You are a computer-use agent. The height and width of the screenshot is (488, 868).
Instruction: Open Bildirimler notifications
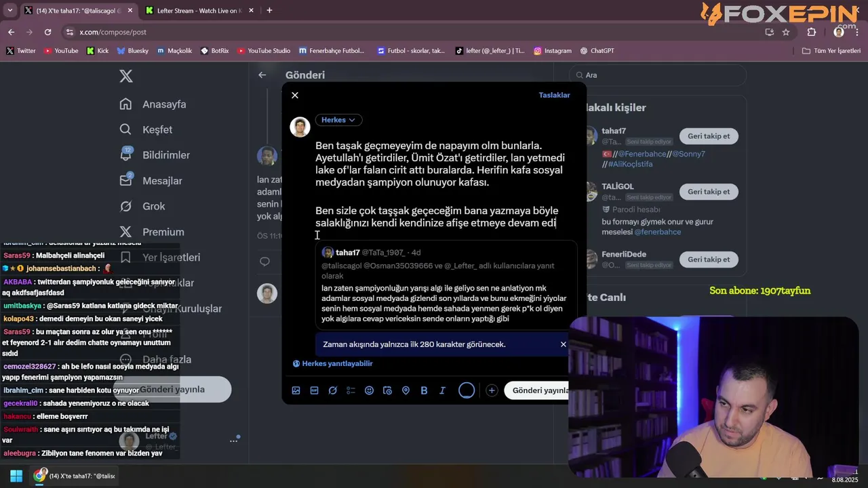(155, 155)
